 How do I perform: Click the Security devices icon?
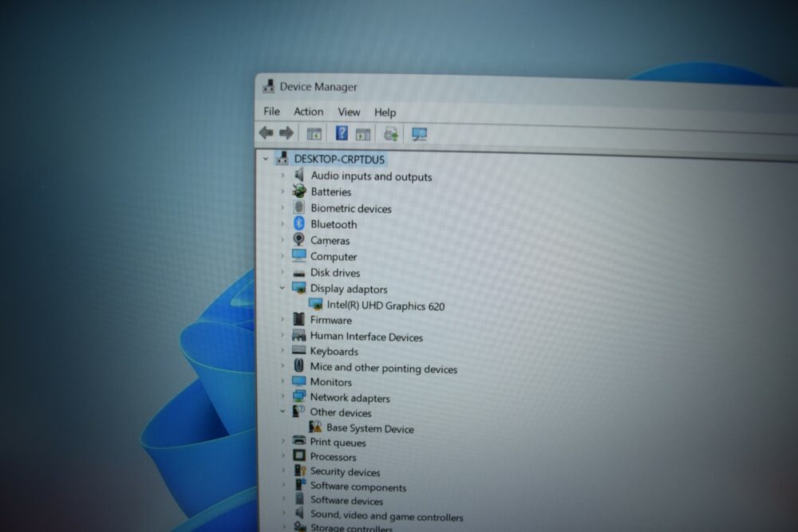300,471
